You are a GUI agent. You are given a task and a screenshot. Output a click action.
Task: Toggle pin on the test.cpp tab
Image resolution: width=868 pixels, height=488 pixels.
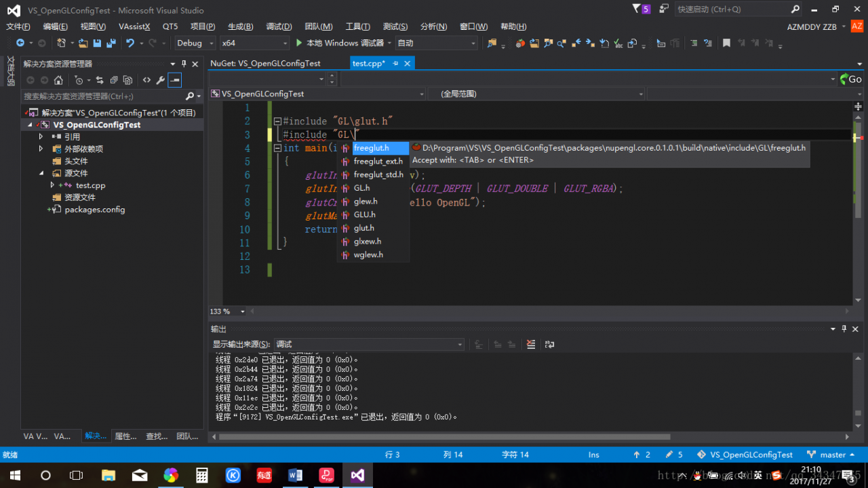point(395,63)
